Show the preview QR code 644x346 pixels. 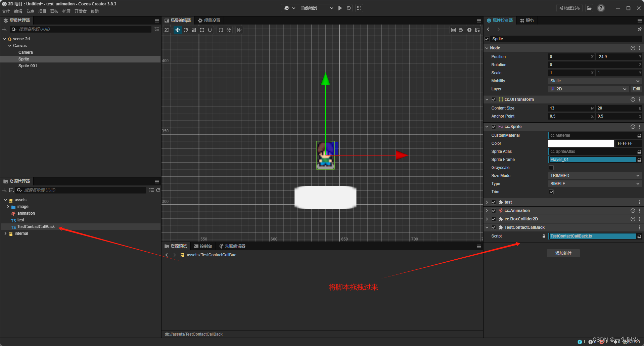(x=359, y=8)
